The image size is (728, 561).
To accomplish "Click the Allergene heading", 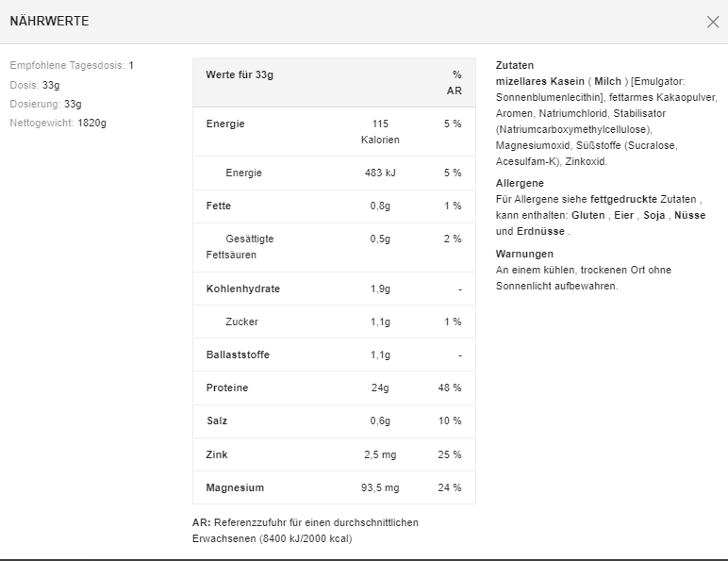I will point(520,183).
